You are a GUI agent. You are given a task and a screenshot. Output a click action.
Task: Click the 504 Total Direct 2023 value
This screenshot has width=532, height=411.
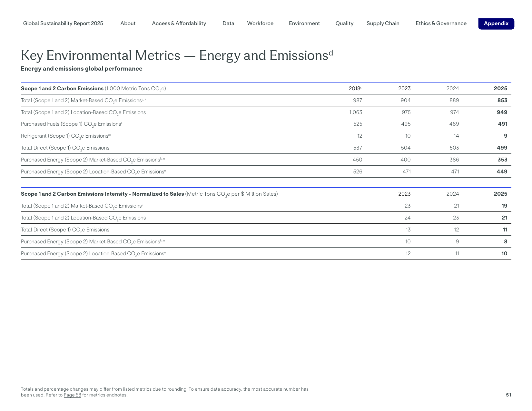click(x=406, y=148)
